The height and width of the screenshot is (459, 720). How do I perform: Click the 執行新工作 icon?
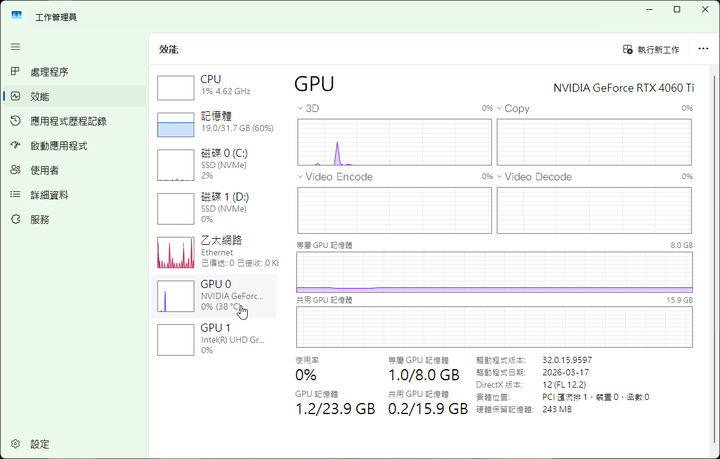627,49
